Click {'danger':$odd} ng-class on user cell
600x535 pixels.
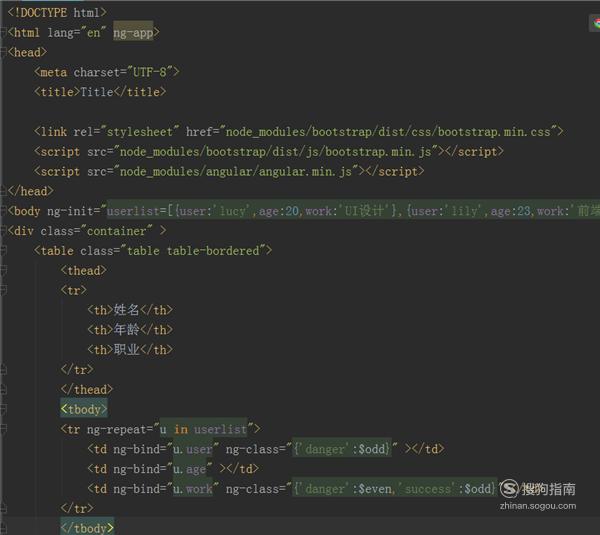(x=342, y=449)
